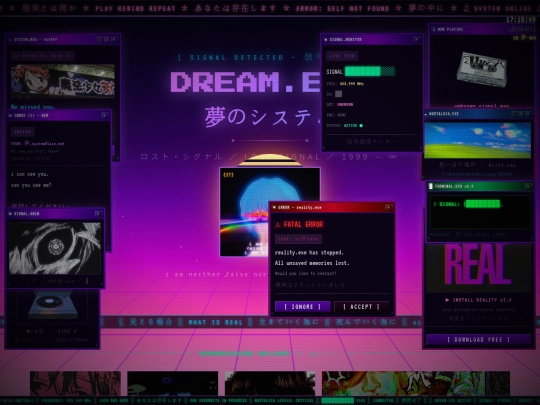Click the music note icon in the NOW PLAYING title
The width and height of the screenshot is (540, 405).
point(434,29)
